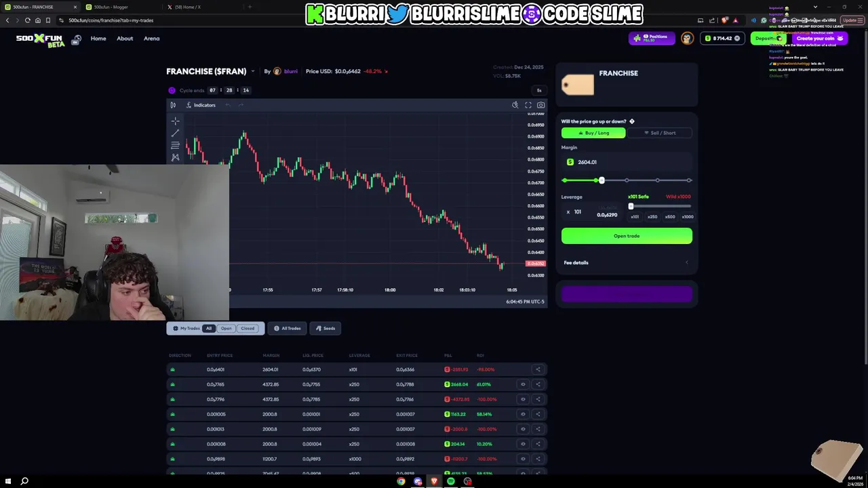Redo the chart action
The width and height of the screenshot is (868, 488).
point(241,105)
